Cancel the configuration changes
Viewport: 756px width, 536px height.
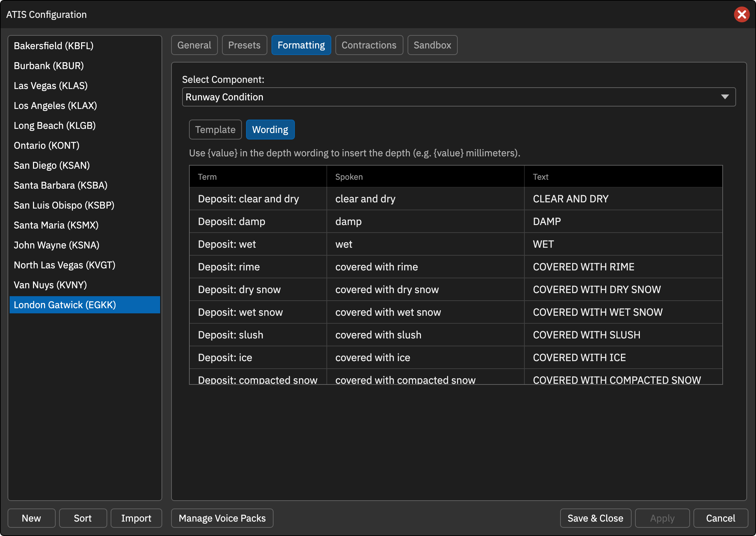[x=721, y=518]
